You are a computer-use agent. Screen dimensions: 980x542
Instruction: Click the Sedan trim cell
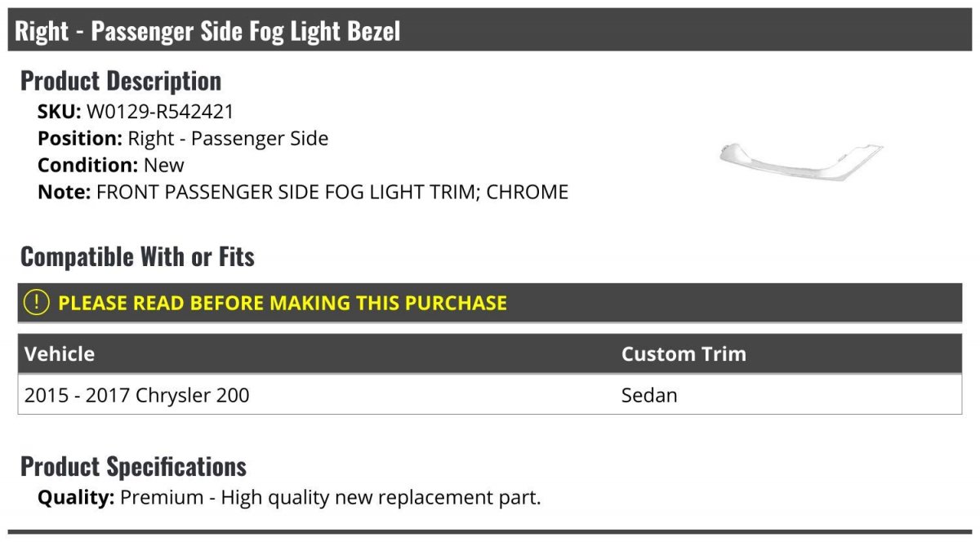[x=649, y=395]
